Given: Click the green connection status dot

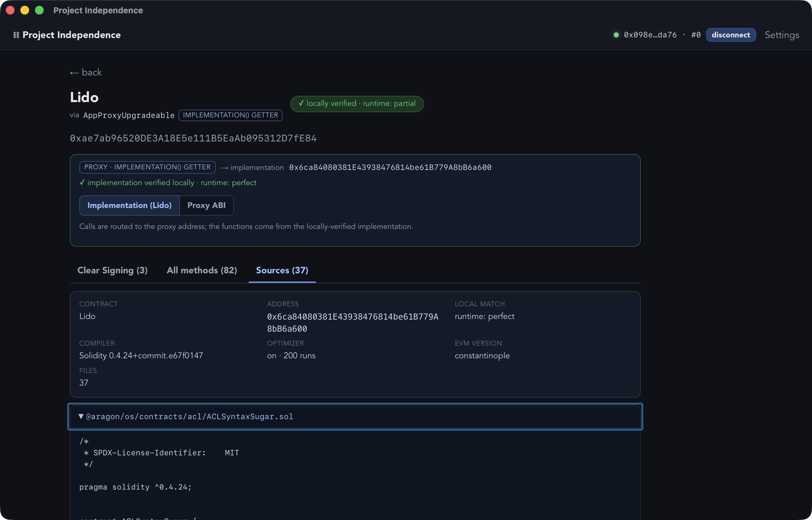Looking at the screenshot, I should (616, 35).
